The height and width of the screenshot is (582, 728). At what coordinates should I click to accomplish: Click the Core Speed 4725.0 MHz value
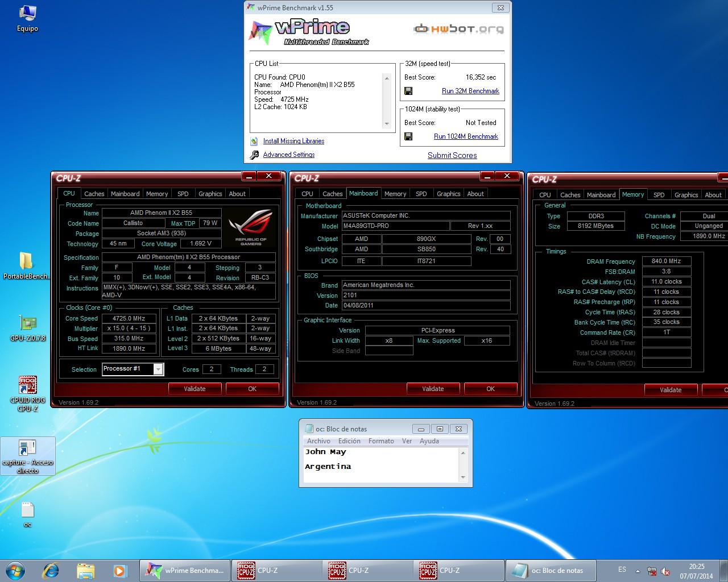[x=129, y=318]
